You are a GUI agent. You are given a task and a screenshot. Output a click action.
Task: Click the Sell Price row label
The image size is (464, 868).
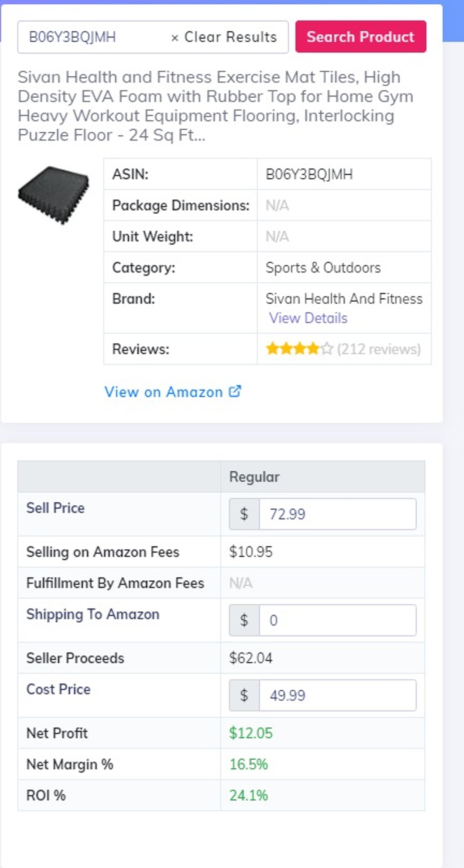click(55, 508)
